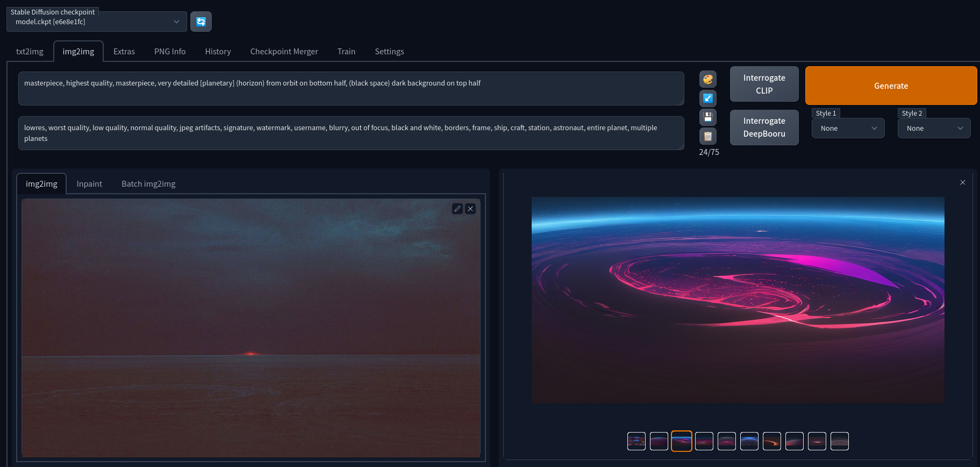
Task: Click the palette random artist icon
Action: (708, 79)
